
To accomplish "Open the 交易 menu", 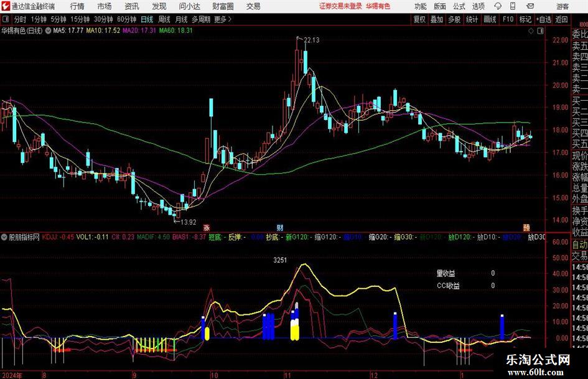I will coord(253,6).
